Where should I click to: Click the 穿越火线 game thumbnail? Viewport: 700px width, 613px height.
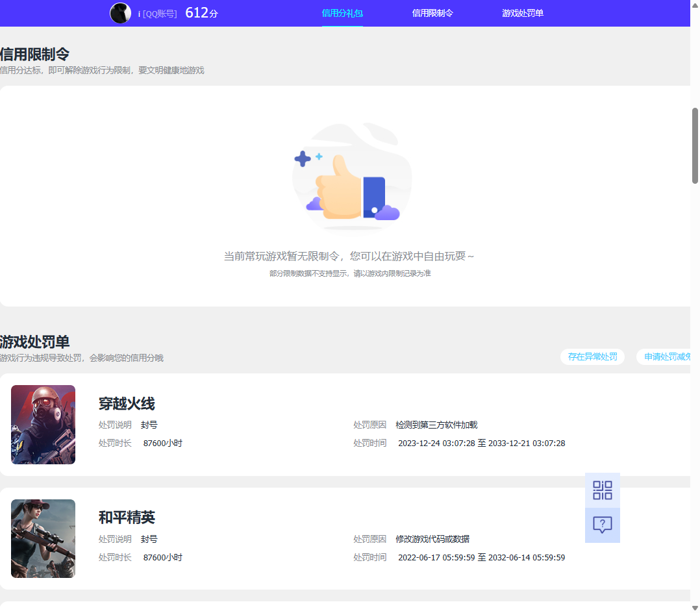(x=44, y=425)
